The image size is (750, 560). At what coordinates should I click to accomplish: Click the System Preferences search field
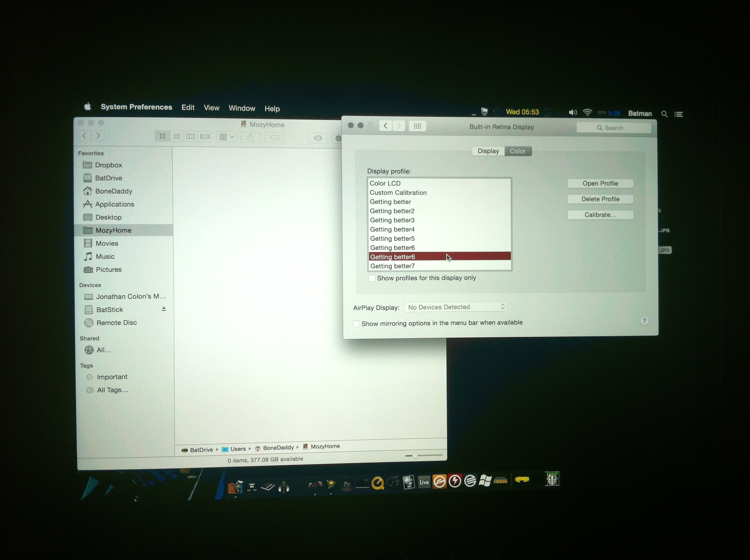[613, 128]
